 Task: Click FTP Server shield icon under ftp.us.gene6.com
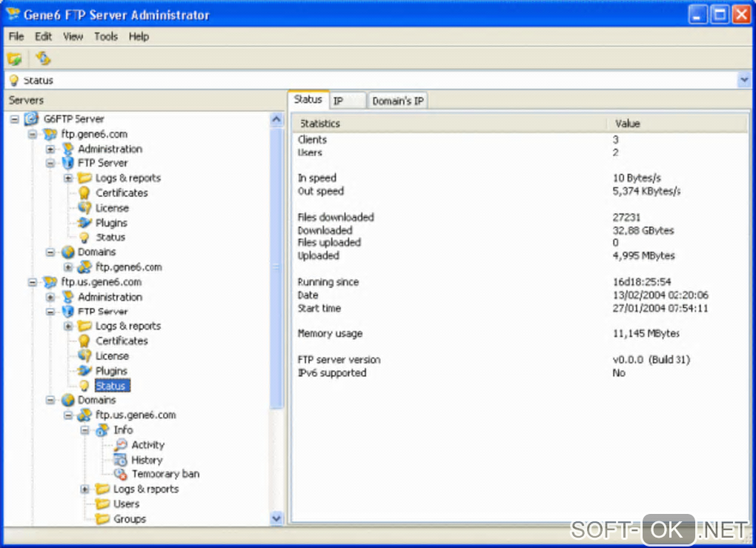tap(67, 312)
